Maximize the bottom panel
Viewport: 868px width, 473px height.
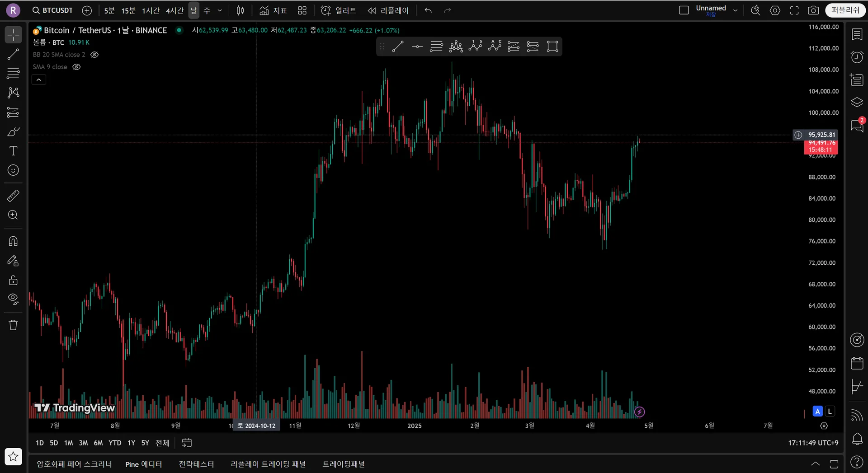(834, 464)
